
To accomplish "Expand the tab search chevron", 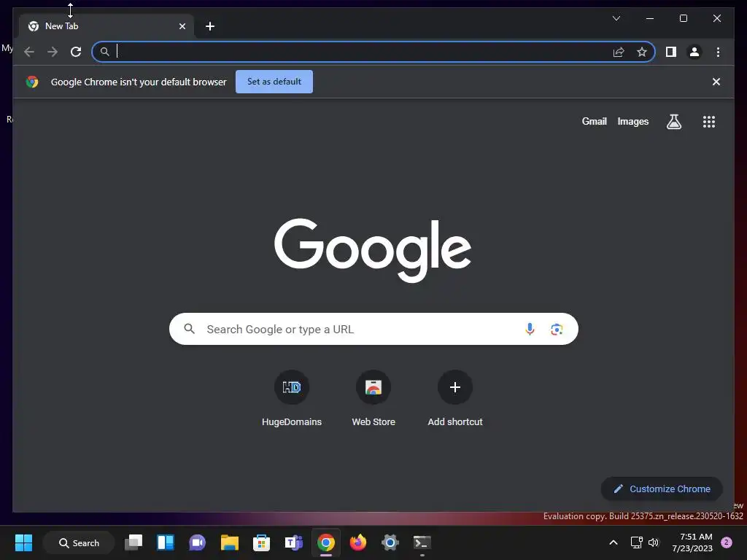I will 616,18.
